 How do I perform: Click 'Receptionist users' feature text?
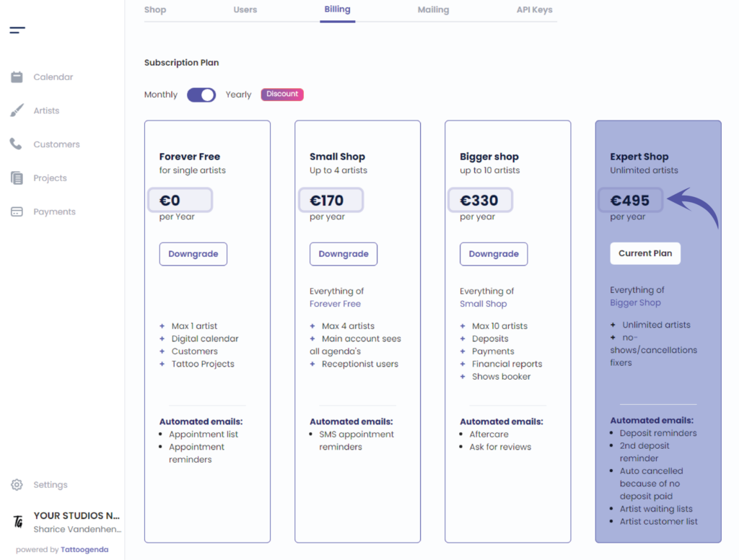[360, 364]
